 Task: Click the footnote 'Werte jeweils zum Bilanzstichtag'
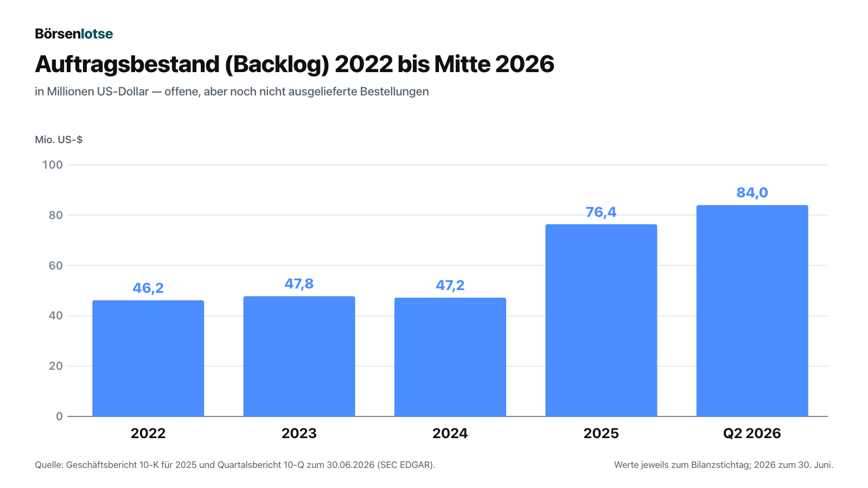tap(724, 465)
